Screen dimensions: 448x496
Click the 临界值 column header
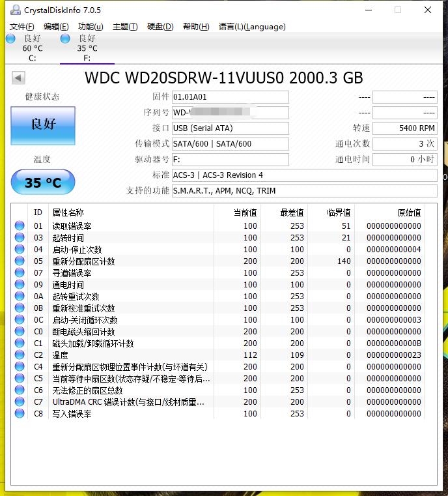point(331,212)
